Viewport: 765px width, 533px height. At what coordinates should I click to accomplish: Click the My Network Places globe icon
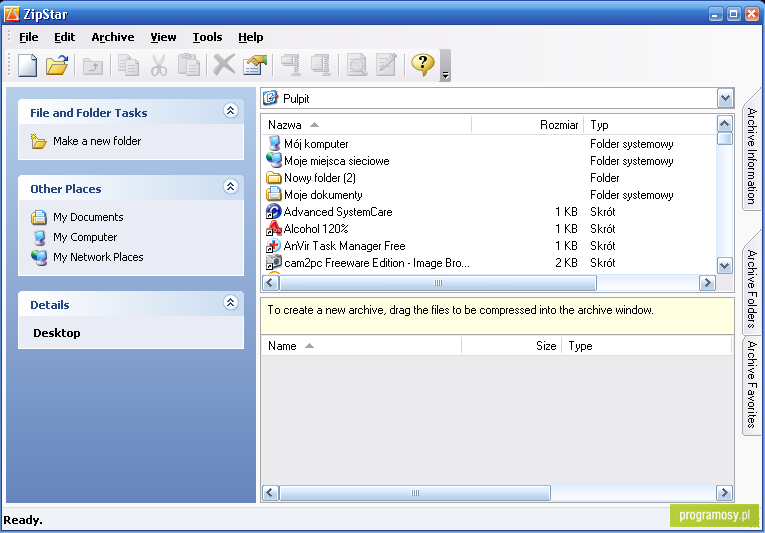[39, 257]
